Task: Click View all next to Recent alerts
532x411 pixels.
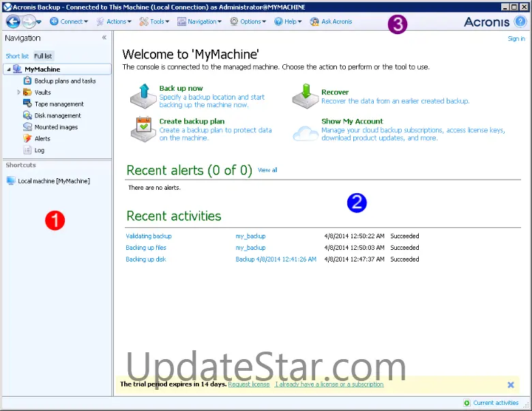Action: (x=267, y=170)
